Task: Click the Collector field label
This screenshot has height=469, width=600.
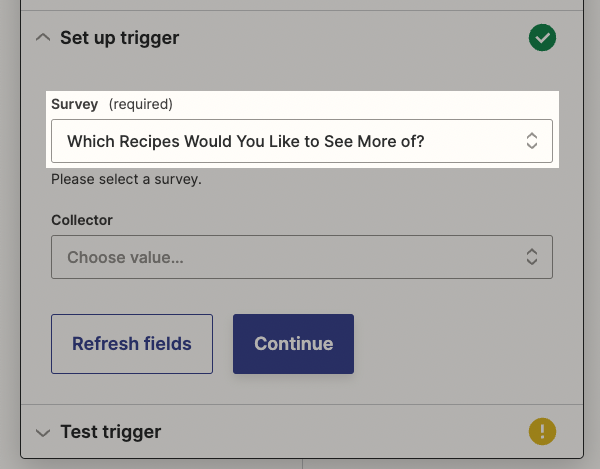Action: (x=82, y=220)
